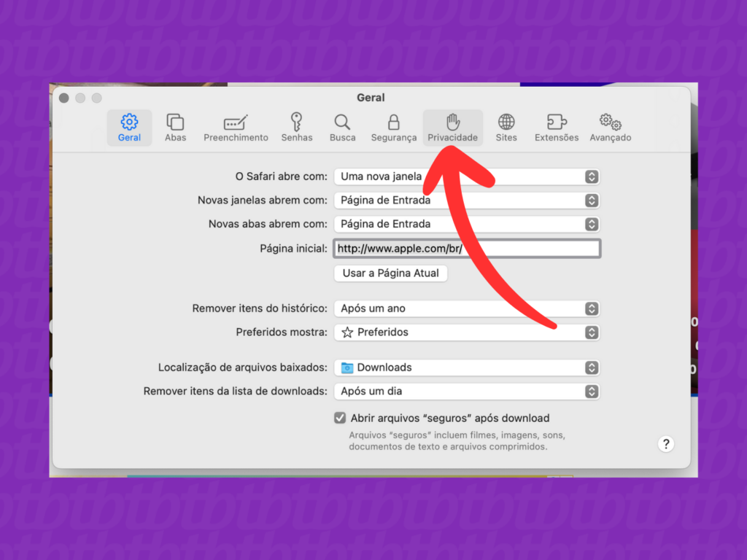
Task: Change the Downloads file location dropdown
Action: tap(467, 367)
